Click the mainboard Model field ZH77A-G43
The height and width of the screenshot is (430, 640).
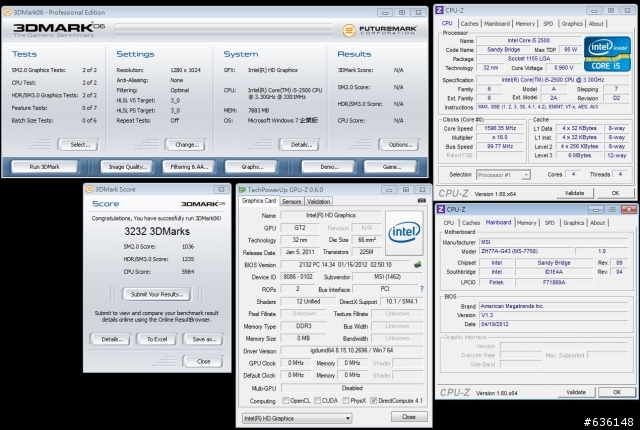point(526,251)
